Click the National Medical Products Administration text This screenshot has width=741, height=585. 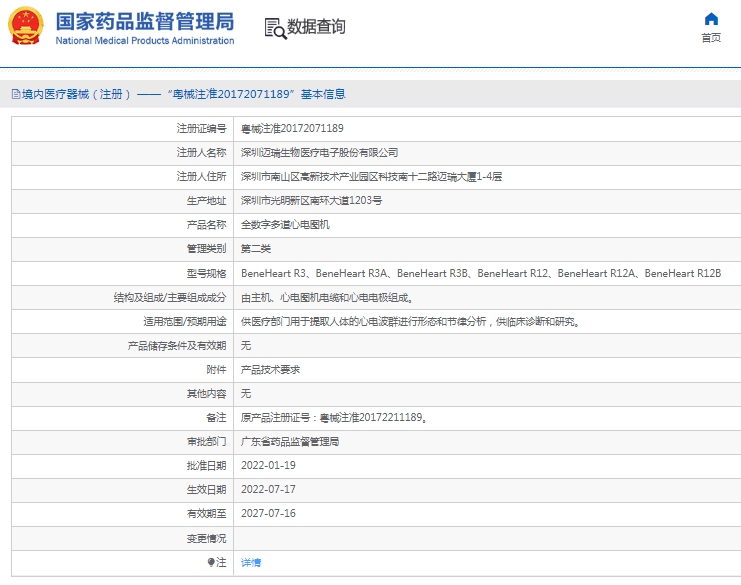pyautogui.click(x=145, y=41)
